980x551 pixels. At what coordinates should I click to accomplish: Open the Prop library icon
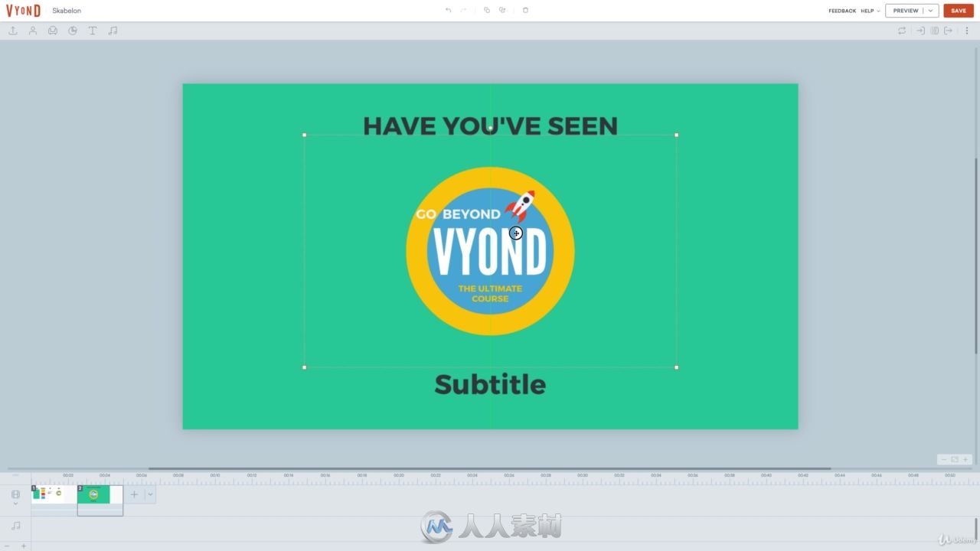pos(53,31)
